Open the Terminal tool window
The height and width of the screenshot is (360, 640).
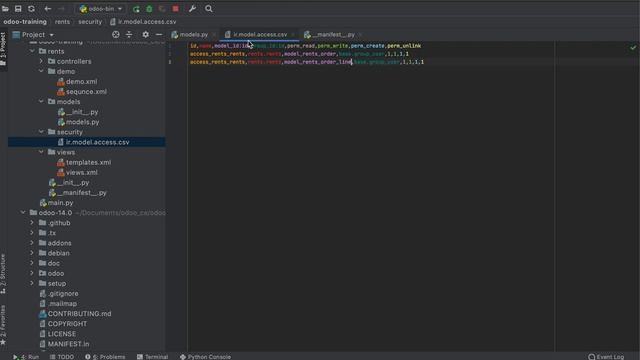point(153,357)
